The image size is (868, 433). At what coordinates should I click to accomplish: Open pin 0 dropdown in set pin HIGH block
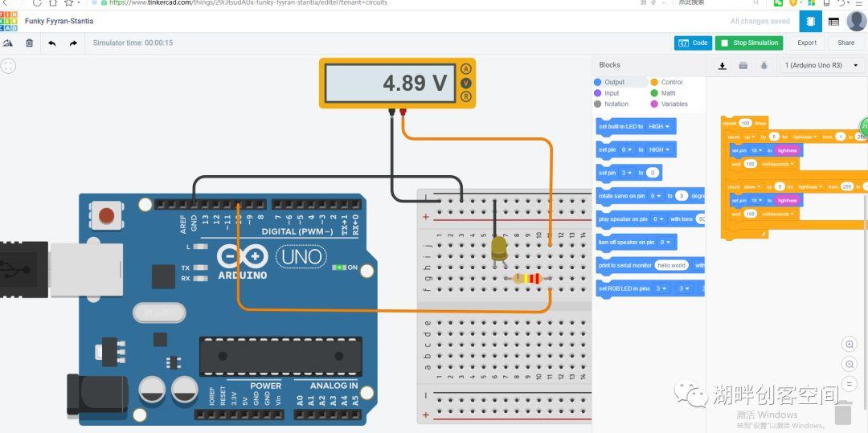[626, 150]
